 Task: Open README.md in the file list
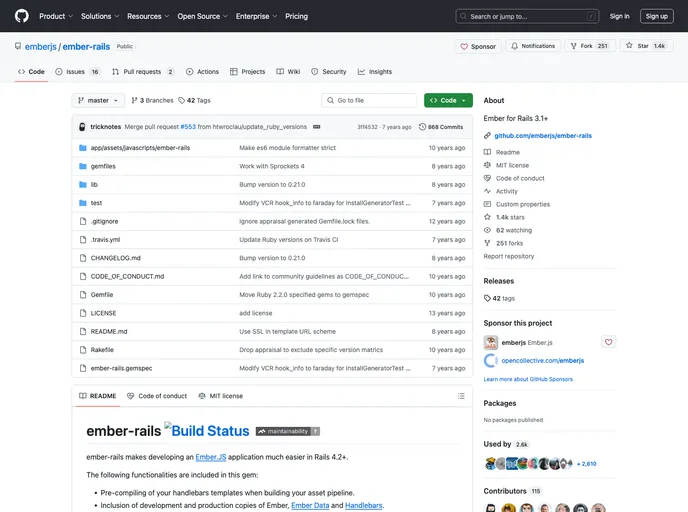click(x=109, y=332)
